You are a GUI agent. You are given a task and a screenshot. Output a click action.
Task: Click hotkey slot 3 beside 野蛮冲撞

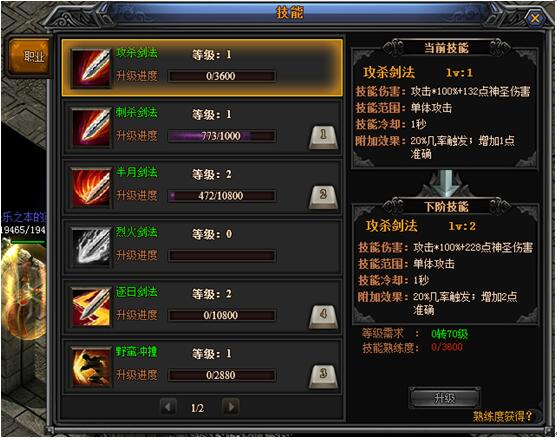323,376
